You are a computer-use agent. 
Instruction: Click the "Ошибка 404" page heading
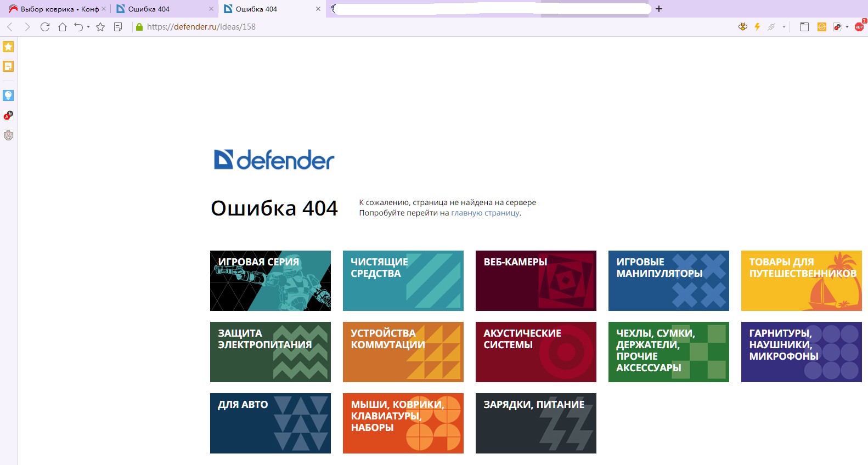click(x=274, y=208)
